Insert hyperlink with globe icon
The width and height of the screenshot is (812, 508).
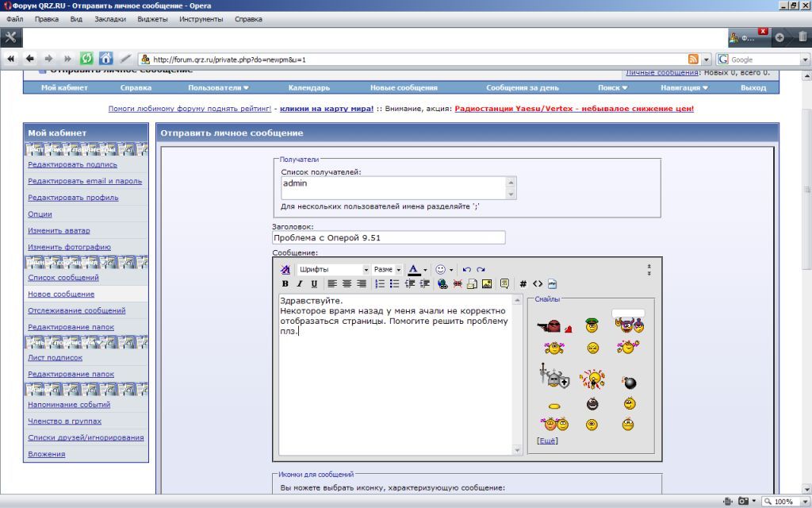(442, 283)
